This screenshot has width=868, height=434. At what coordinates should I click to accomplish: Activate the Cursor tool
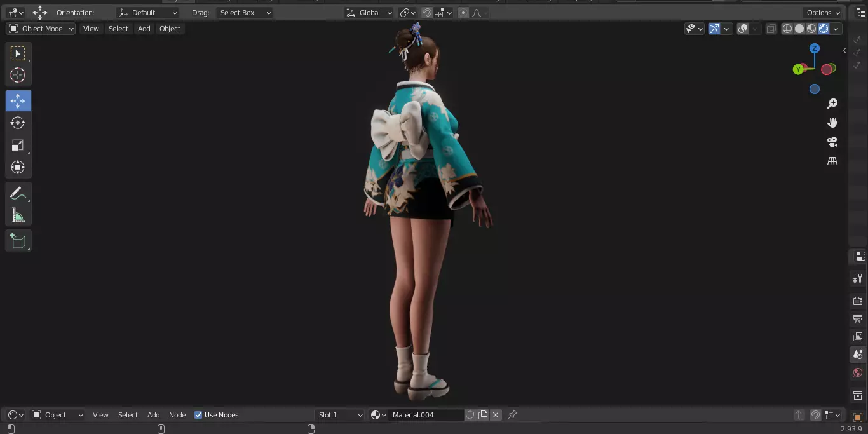pos(18,75)
